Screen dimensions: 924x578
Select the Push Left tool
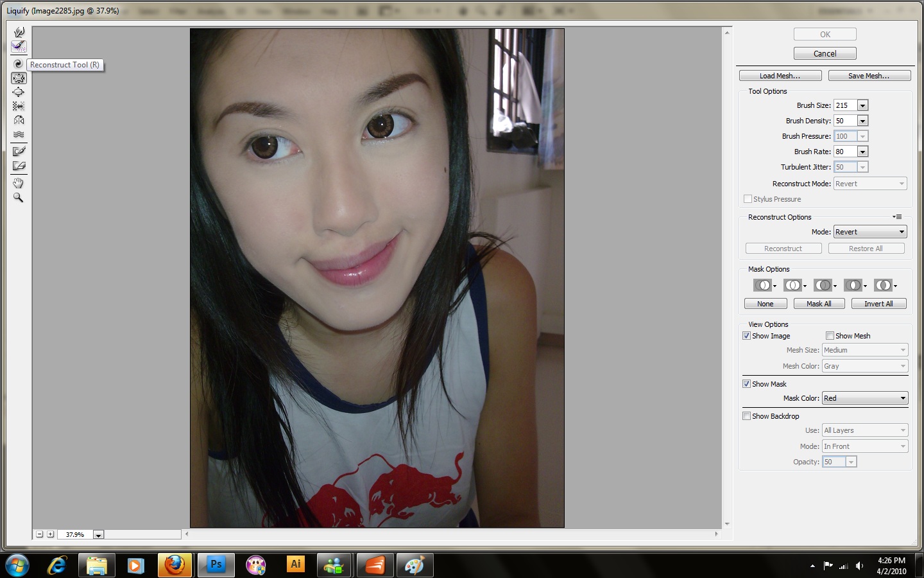19,106
